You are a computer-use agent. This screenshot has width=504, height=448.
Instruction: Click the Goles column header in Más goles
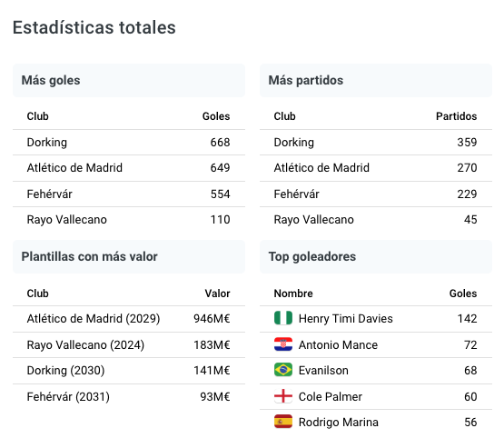[x=216, y=116]
